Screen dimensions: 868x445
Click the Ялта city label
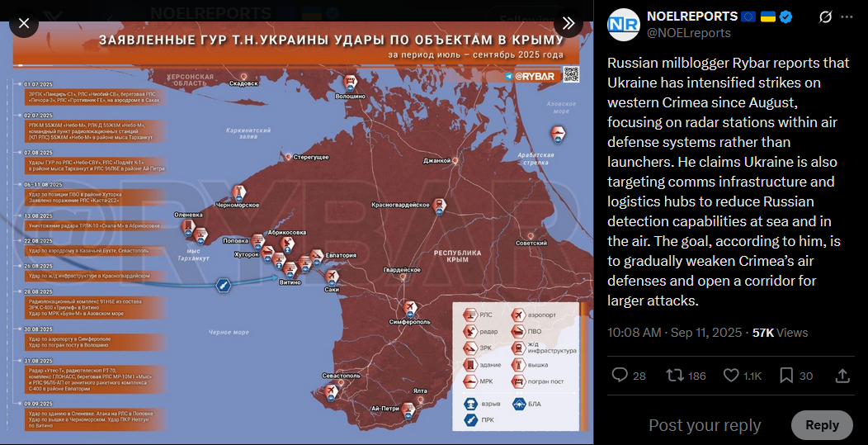pos(421,391)
